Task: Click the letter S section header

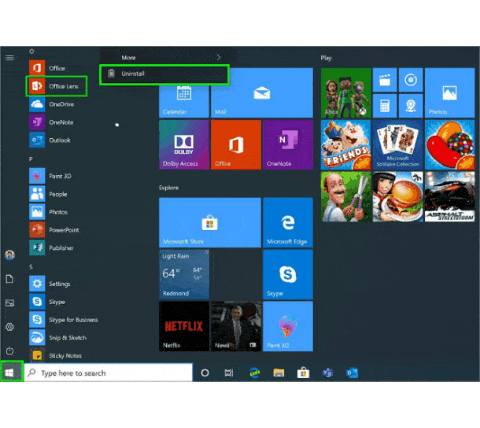Action: pos(31,267)
